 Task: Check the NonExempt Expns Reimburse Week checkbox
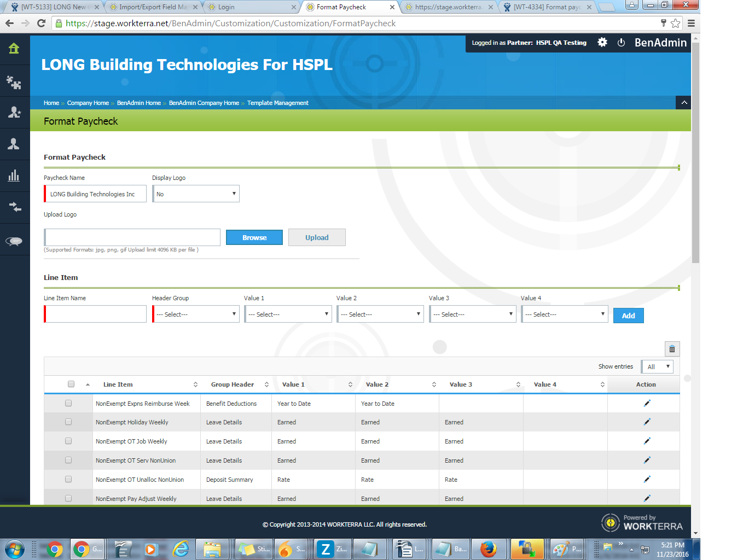68,403
